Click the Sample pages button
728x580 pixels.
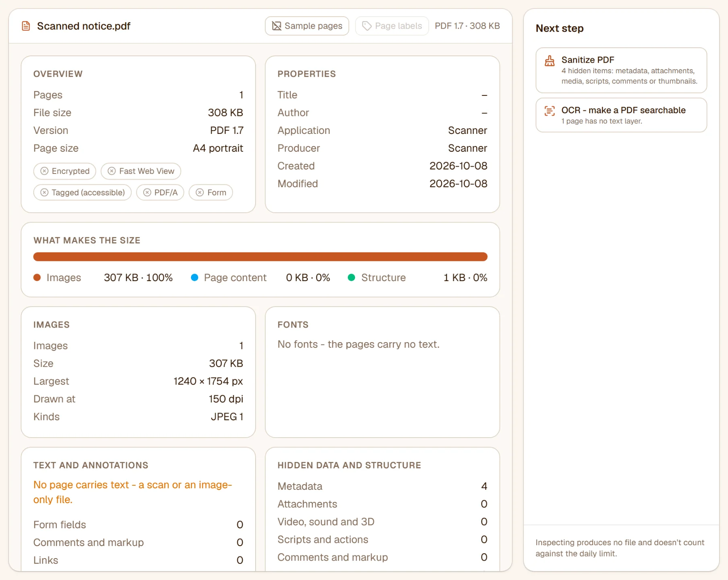[x=307, y=26]
